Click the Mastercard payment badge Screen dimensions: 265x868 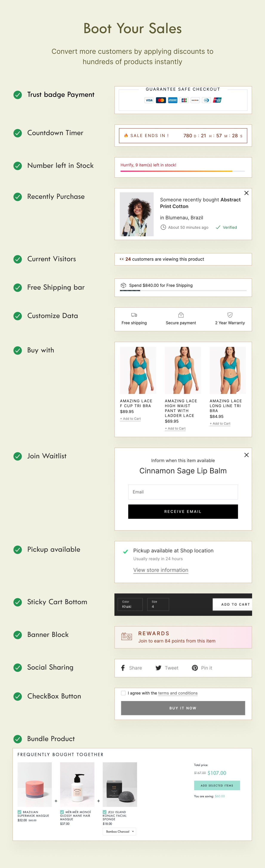(x=161, y=100)
